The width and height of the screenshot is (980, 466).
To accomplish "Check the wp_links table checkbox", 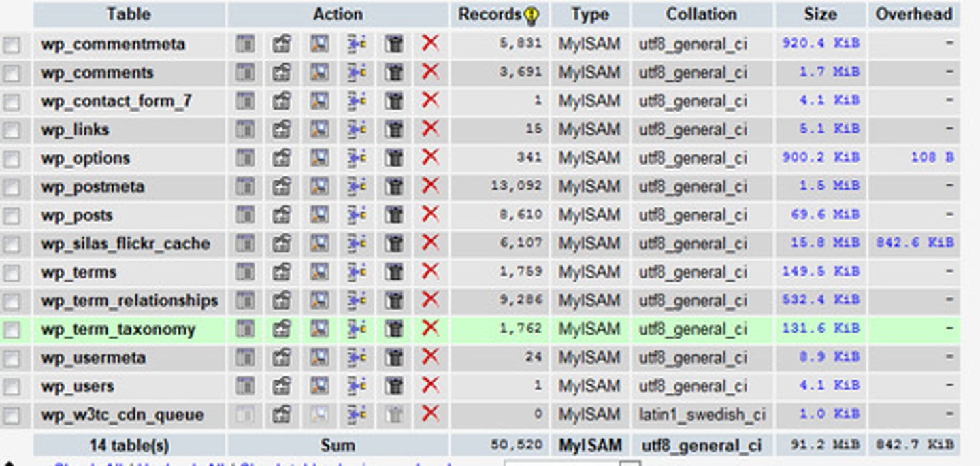I will pos(12,130).
